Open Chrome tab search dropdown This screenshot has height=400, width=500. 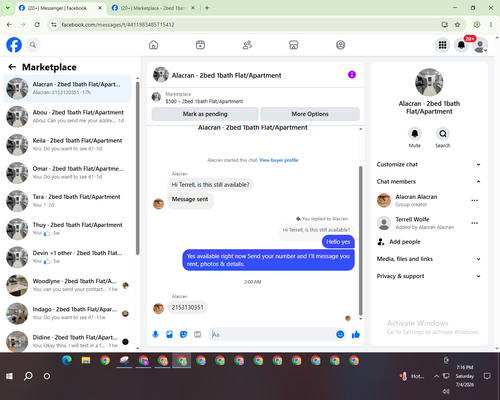point(8,8)
